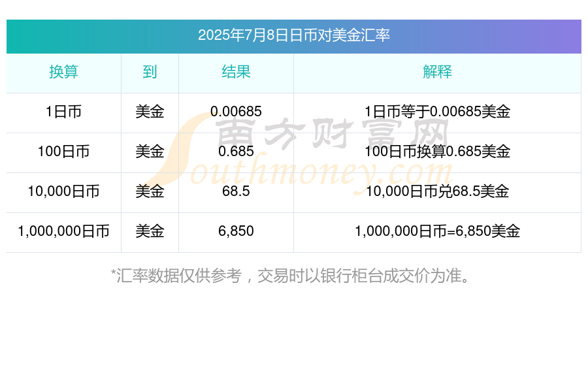The height and width of the screenshot is (392, 588).
Task: Click the '1日币' cell
Action: [x=64, y=112]
